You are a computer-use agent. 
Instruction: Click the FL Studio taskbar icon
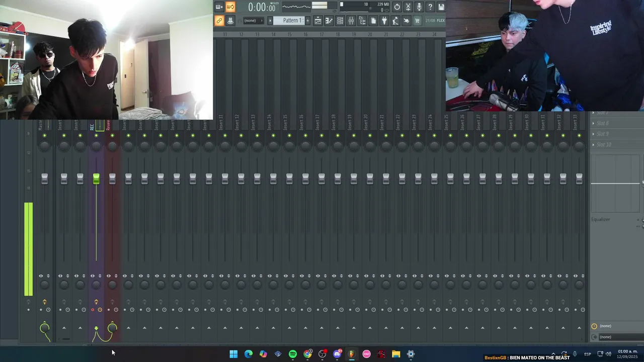pos(352,354)
